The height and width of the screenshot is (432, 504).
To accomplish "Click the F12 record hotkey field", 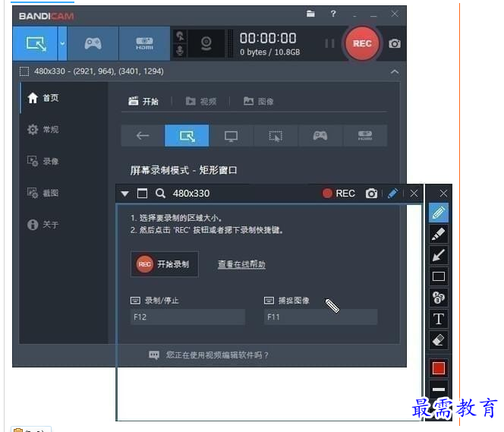I will click(x=187, y=317).
